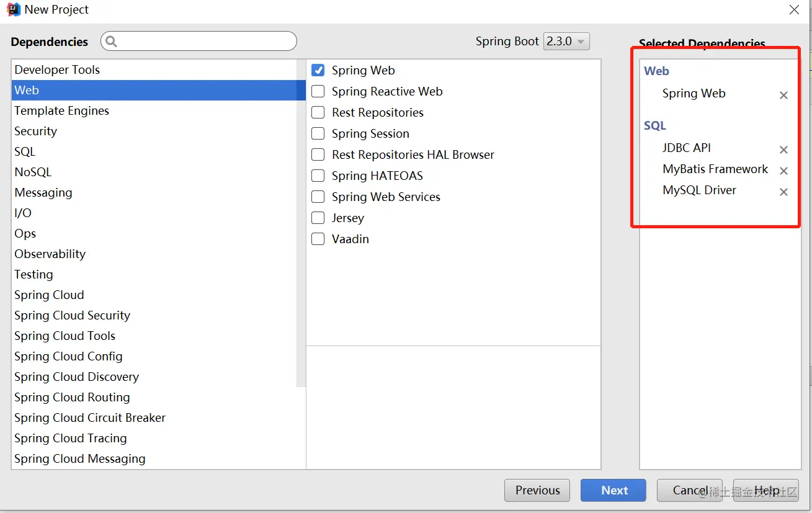Screen dimensions: 812x513
Task: Enable the Spring Reactive Web checkbox
Action: click(x=318, y=91)
